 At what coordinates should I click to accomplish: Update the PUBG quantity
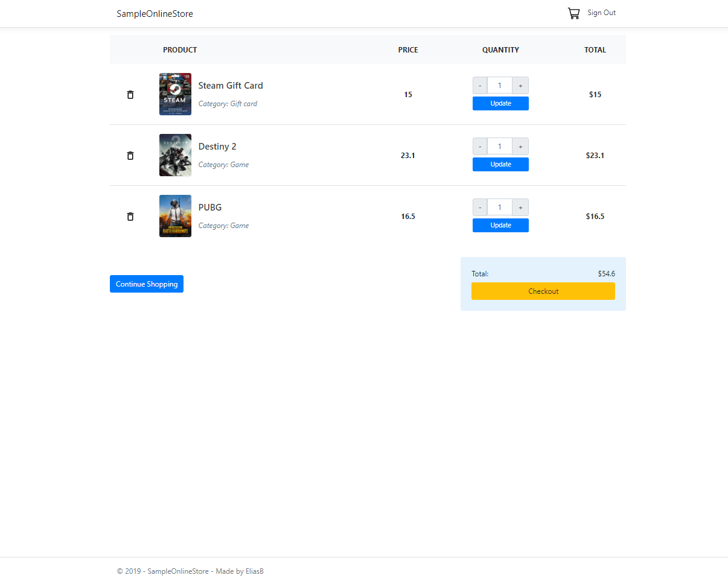tap(500, 226)
